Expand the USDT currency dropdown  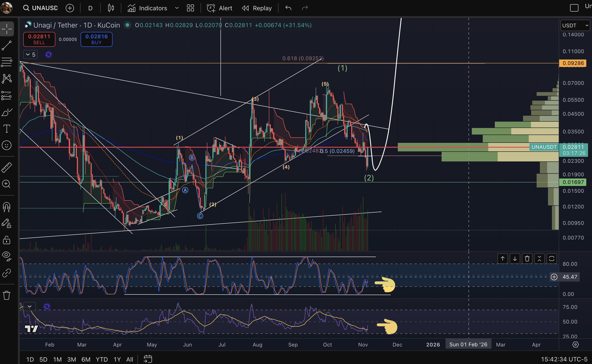pos(575,25)
